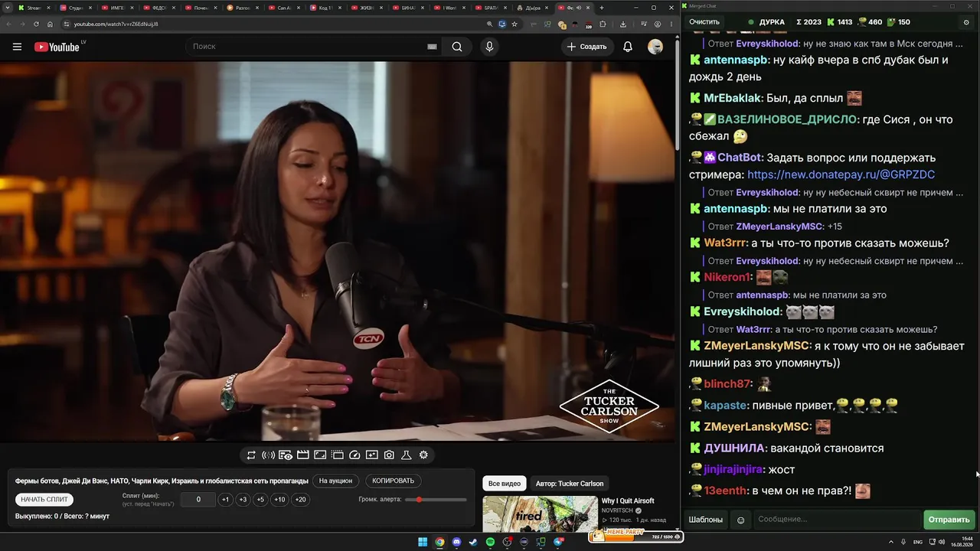Open the donatepay link in chat
The image size is (980, 551).
pos(841,174)
